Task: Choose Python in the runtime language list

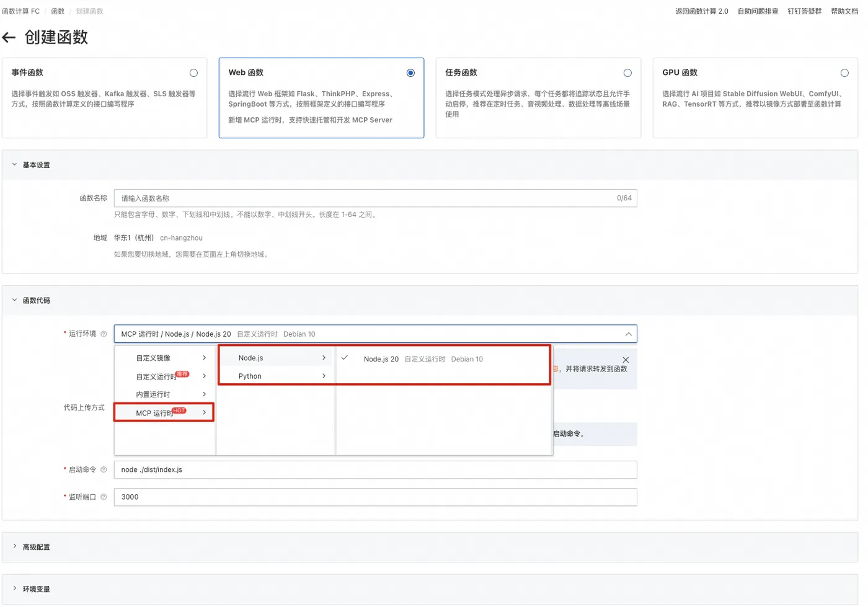Action: (x=276, y=376)
